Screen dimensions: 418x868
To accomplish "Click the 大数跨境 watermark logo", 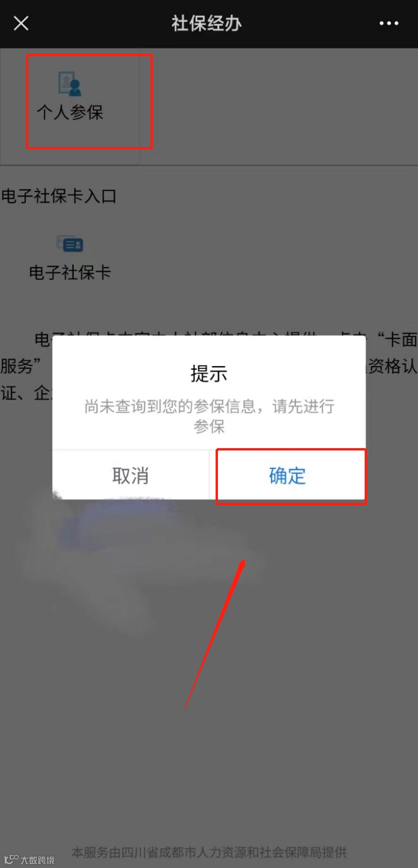I will click(29, 860).
